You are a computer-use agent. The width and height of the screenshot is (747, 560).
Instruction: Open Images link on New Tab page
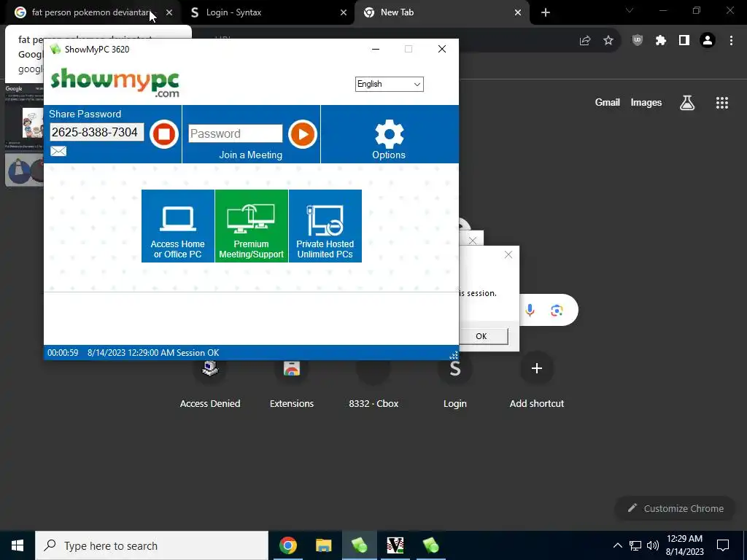tap(646, 102)
